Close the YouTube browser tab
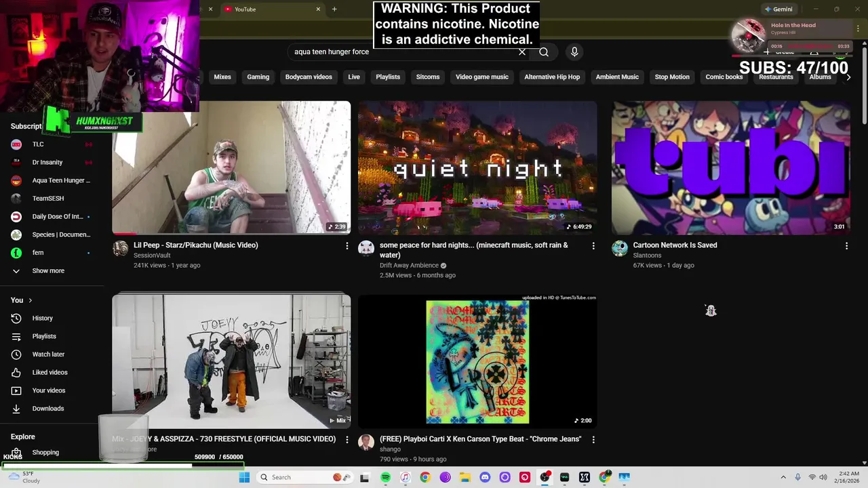 point(318,9)
